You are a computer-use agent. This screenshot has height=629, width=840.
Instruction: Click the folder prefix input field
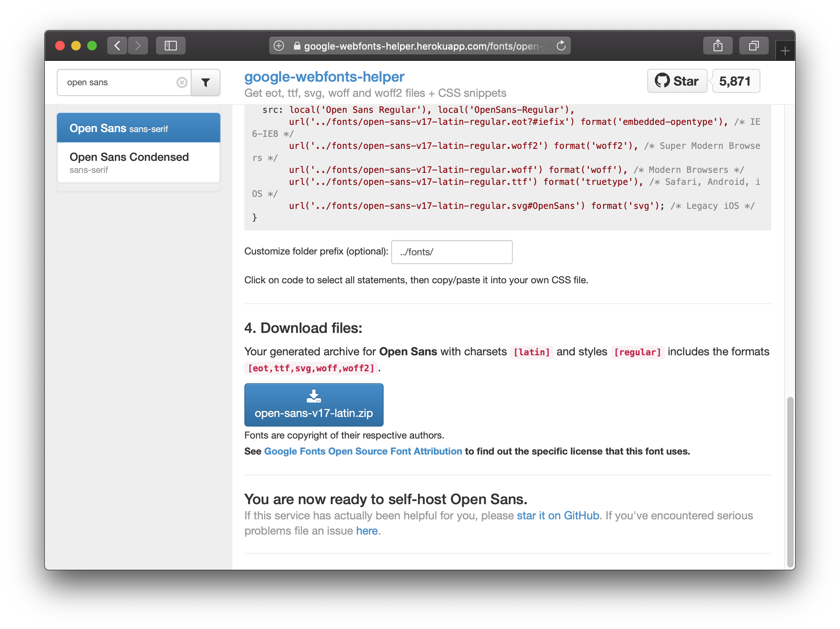(x=452, y=252)
